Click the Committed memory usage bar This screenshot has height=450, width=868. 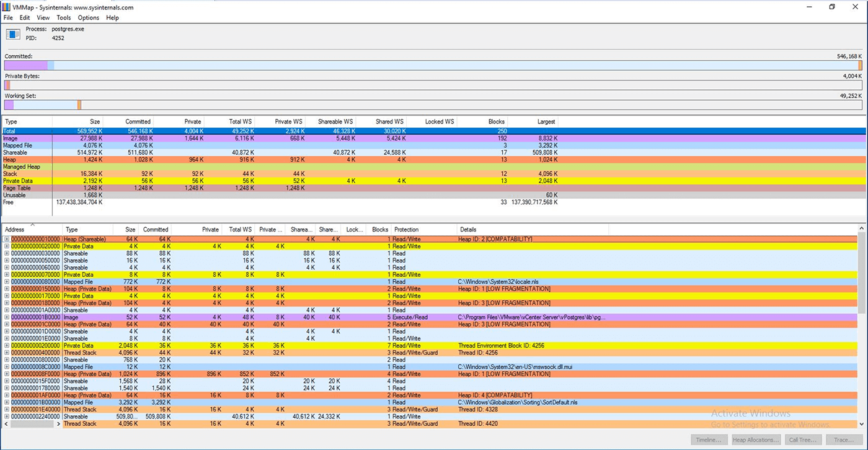point(434,65)
